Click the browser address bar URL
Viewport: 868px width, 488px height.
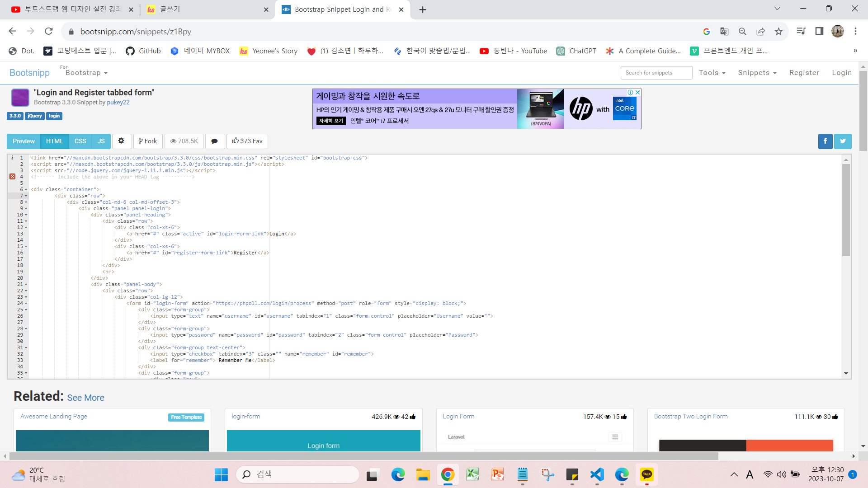(x=136, y=32)
